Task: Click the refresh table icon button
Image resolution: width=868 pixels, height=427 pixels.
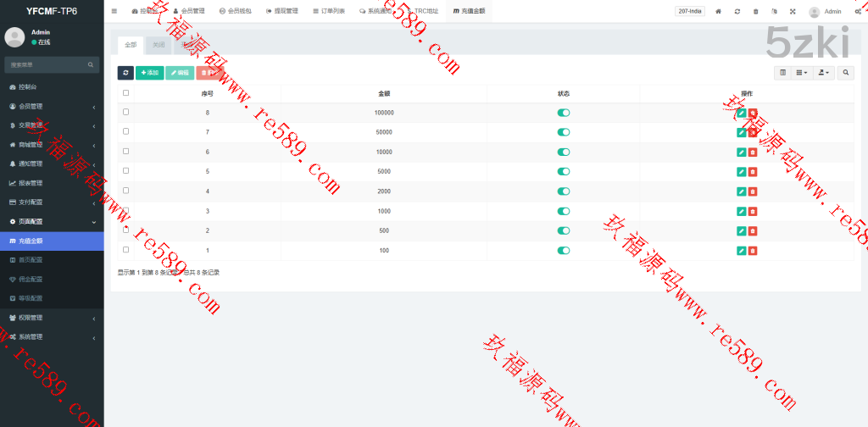Action: pos(125,73)
